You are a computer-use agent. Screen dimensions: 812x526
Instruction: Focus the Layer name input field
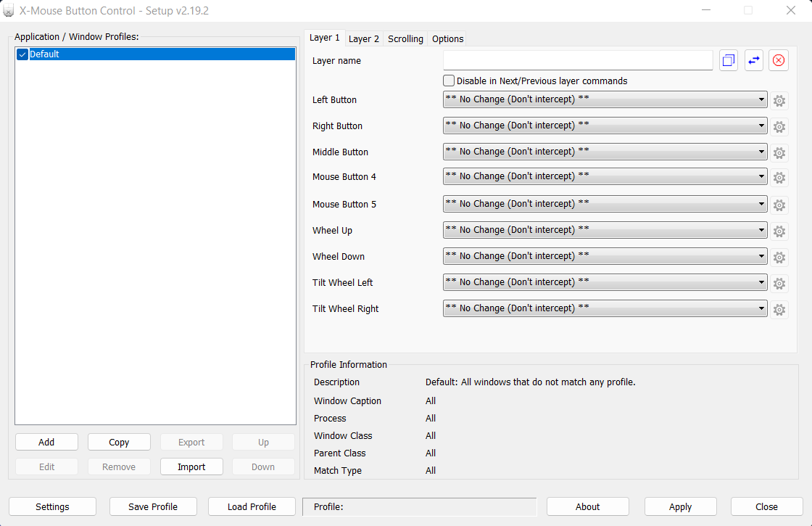tap(578, 61)
